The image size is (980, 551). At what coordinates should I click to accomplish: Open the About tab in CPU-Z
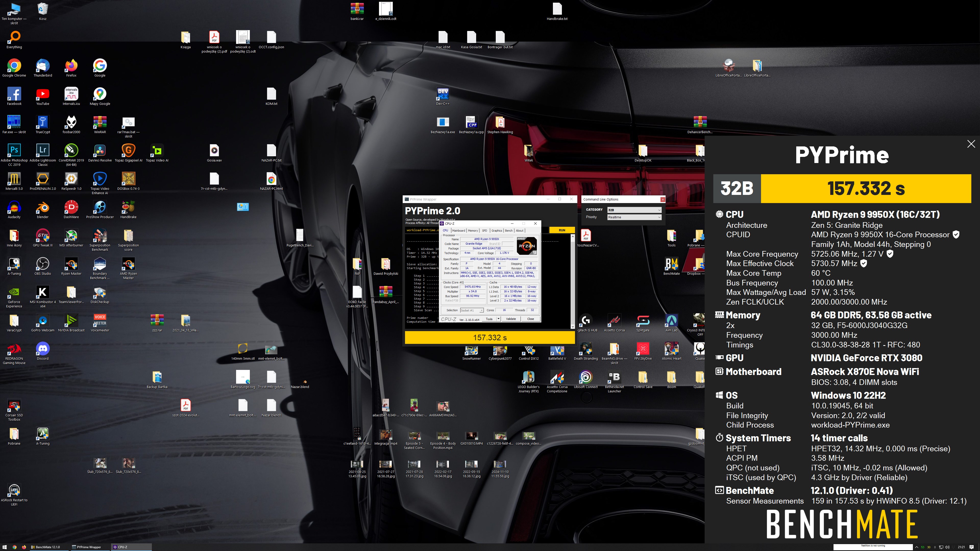(x=519, y=230)
